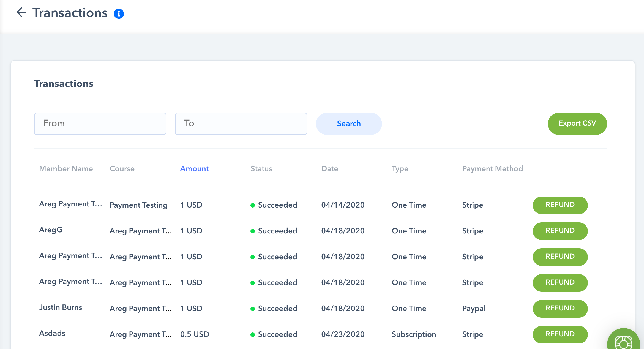
Task: Click the Date column header
Action: pyautogui.click(x=330, y=168)
